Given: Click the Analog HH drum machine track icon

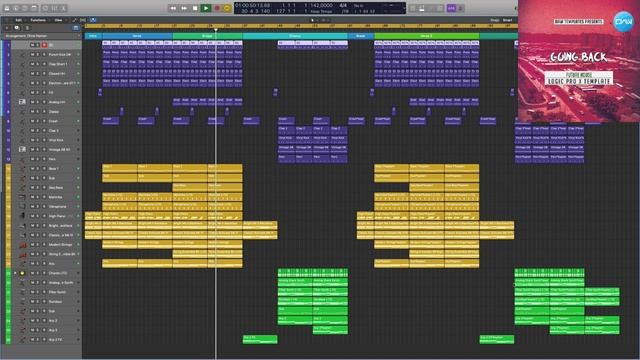Looking at the screenshot, I should point(22,102).
